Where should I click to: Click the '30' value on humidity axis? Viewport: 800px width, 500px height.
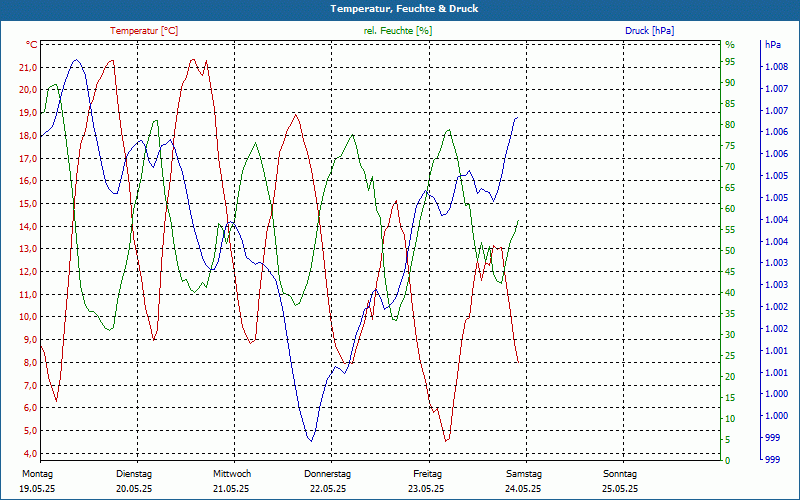(730, 335)
